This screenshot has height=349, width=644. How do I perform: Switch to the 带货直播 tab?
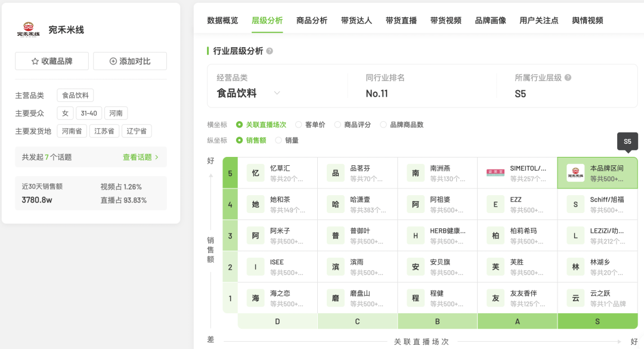(401, 20)
